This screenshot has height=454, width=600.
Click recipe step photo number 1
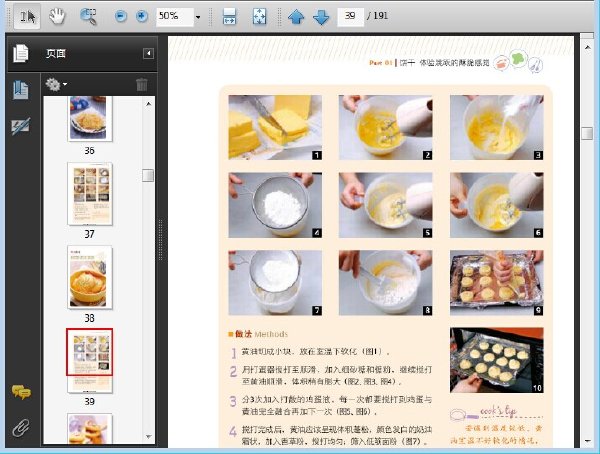coord(275,127)
